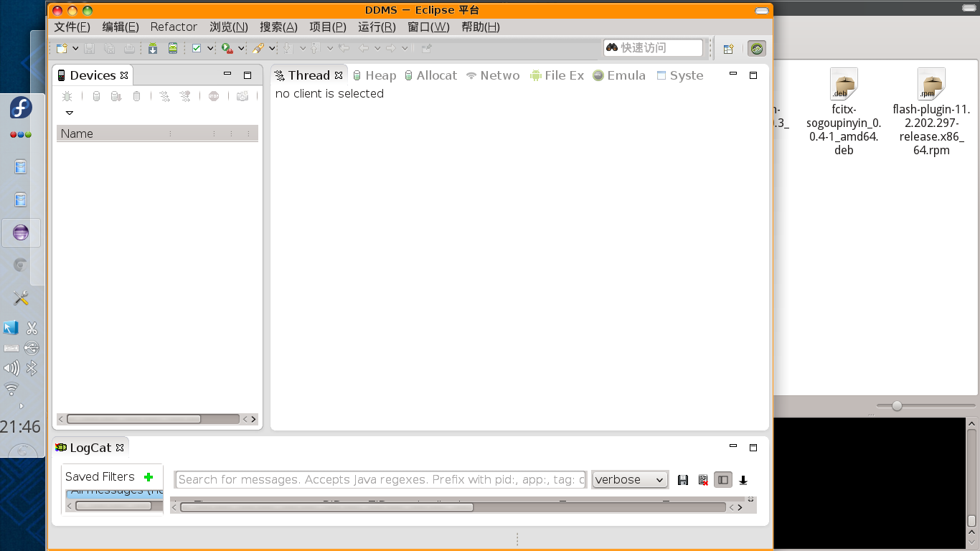Screen dimensions: 980x551
Task: Close the Devices view tab
Action: 124,75
